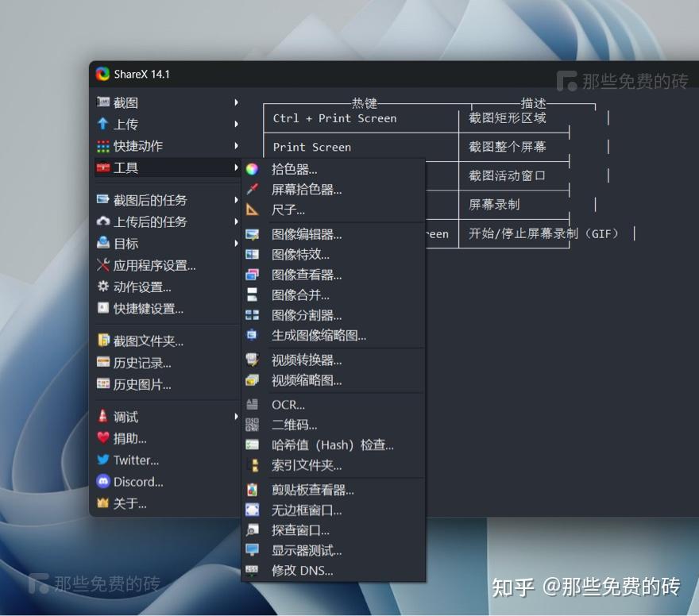The height and width of the screenshot is (616, 699).
Task: Open 快捷键设置... hotkey settings
Action: [x=167, y=308]
